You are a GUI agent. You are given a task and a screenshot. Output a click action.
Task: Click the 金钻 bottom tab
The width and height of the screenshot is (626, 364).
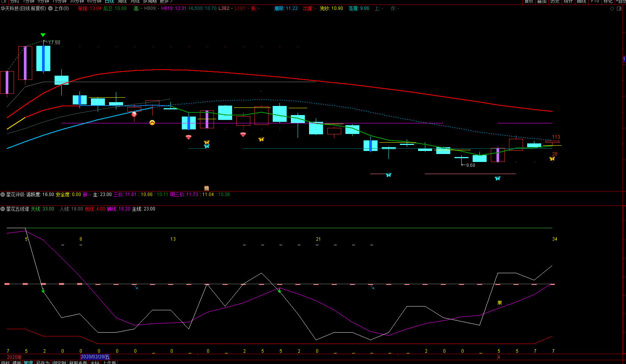[x=95, y=362]
